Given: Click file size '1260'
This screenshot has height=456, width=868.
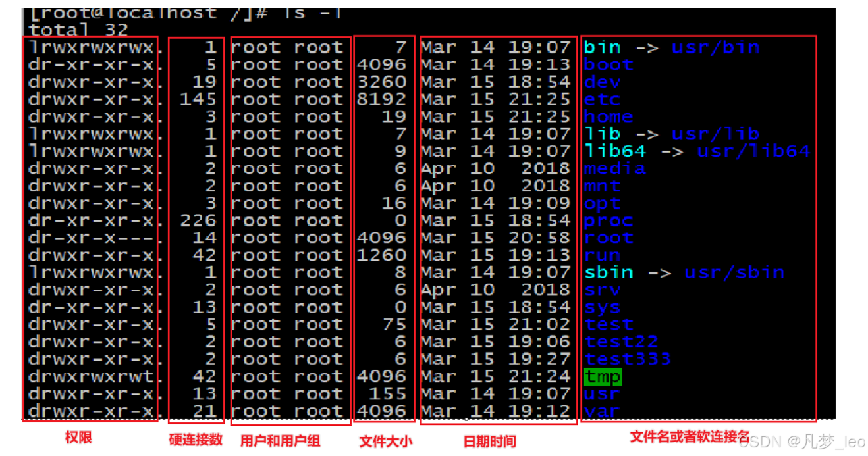Looking at the screenshot, I should (x=382, y=255).
